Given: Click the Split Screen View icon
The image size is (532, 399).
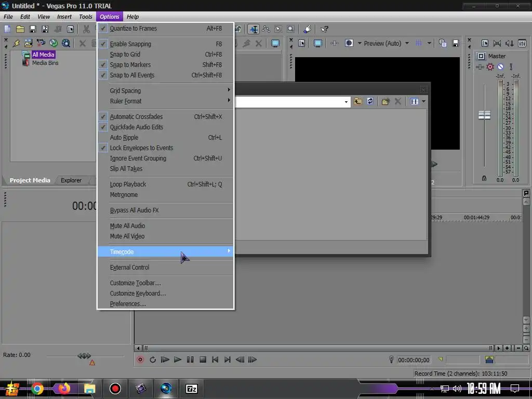Looking at the screenshot, I should point(349,43).
